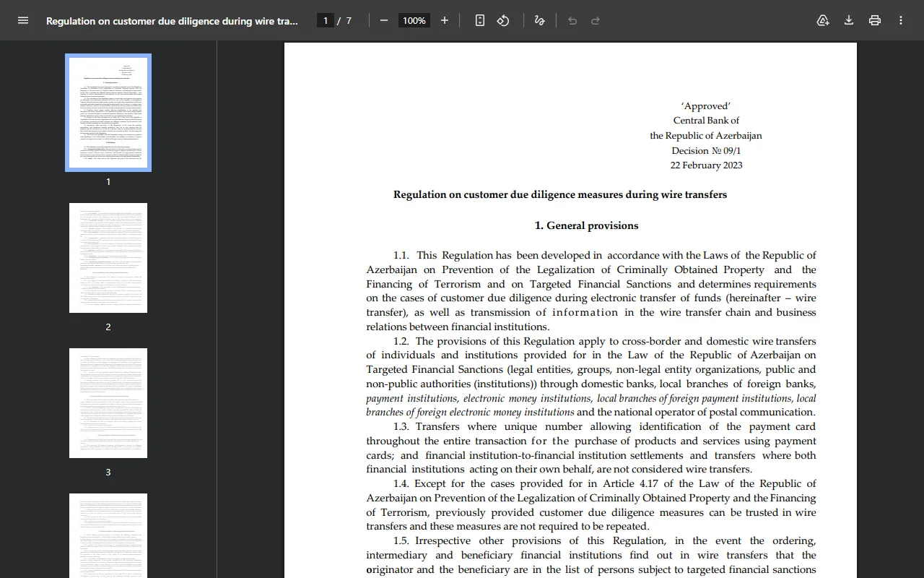Click the start of paragraph 1.3
924x578 pixels.
click(x=401, y=426)
